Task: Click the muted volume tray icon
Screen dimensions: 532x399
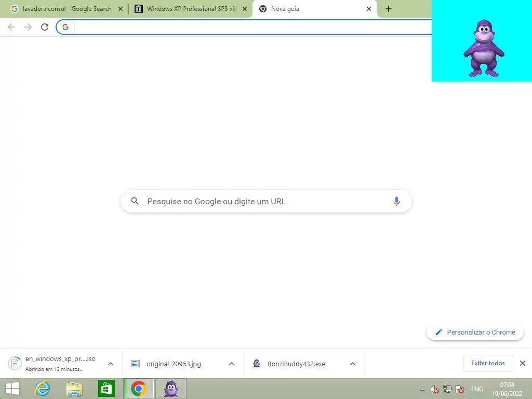Action: (x=435, y=389)
